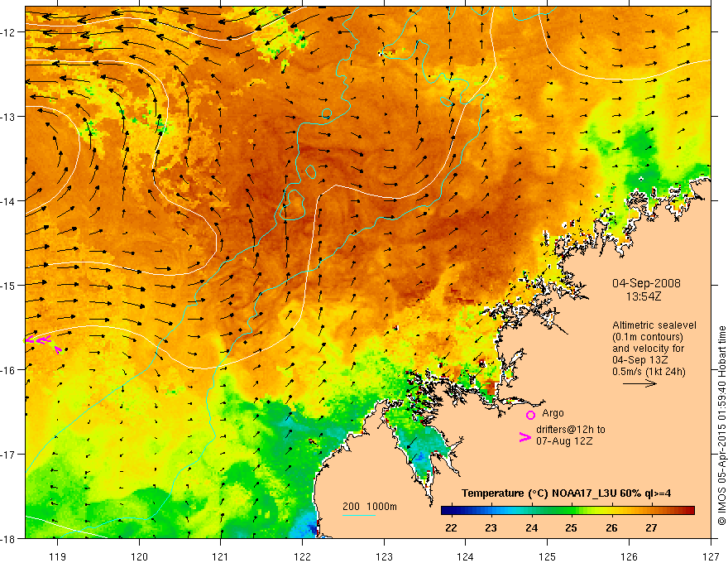Click the IMOS copyright timestamp text

721,426
